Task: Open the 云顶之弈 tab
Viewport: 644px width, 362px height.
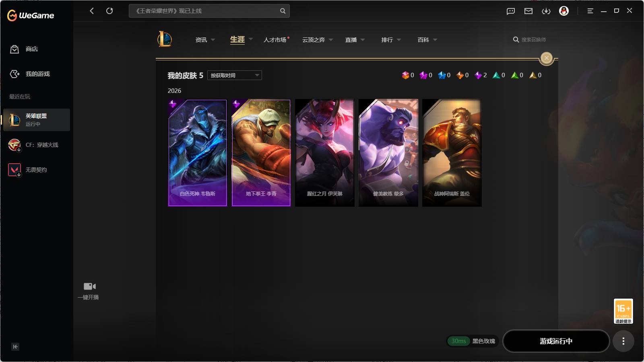Action: pos(314,40)
